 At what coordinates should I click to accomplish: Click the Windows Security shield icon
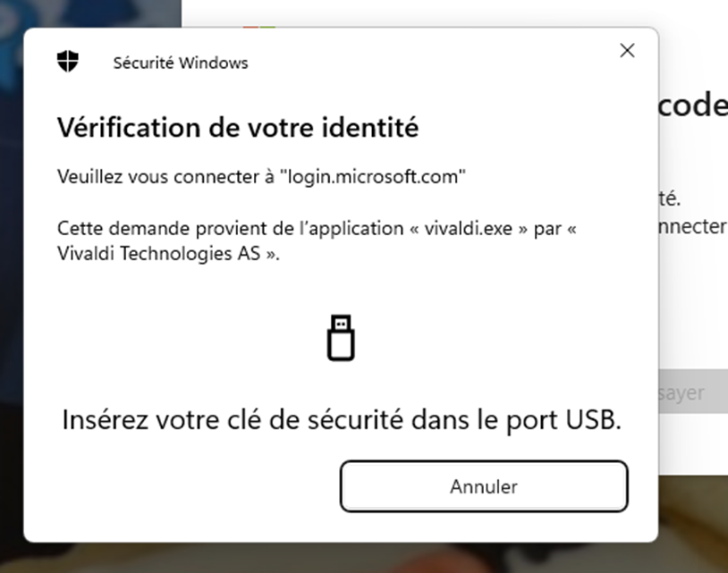coord(67,62)
